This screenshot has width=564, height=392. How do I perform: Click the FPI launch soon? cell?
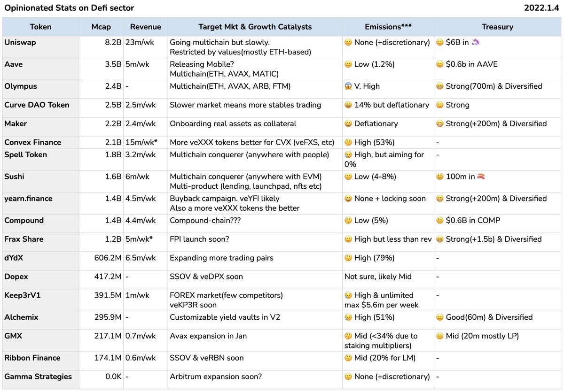point(255,242)
